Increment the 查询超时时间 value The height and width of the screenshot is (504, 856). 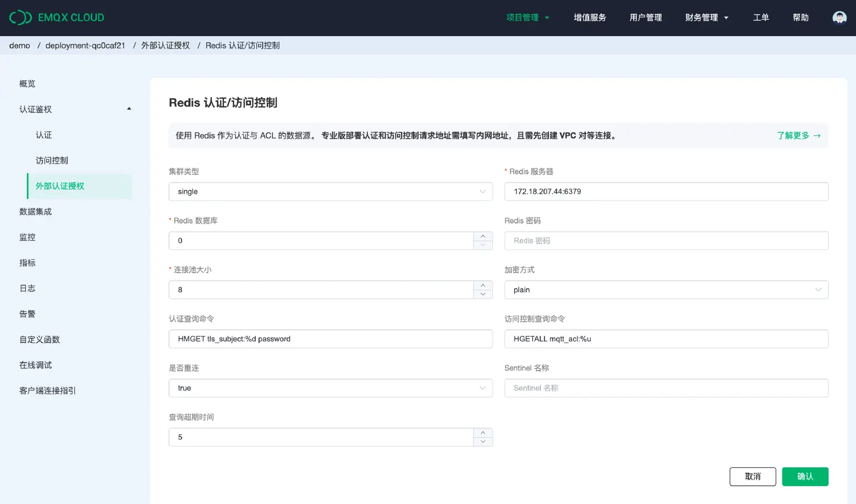(483, 433)
